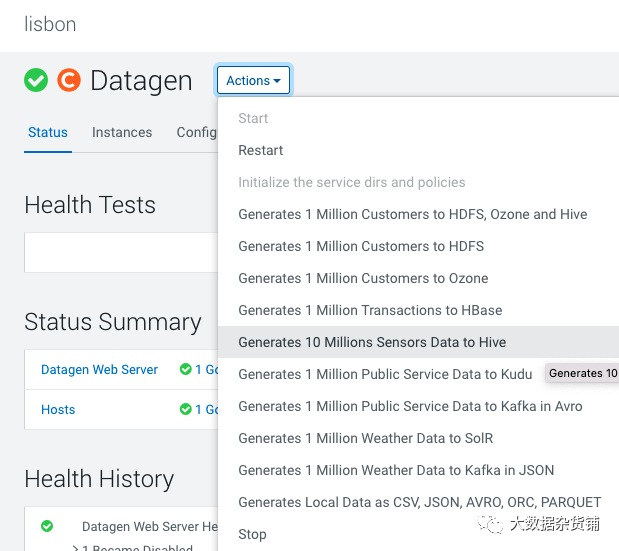Expand the '1 Became Disabled' chevron
The image size is (619, 551).
point(75,548)
